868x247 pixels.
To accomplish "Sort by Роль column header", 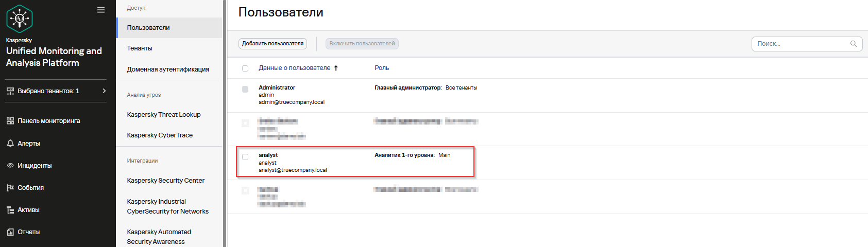I will coord(382,68).
